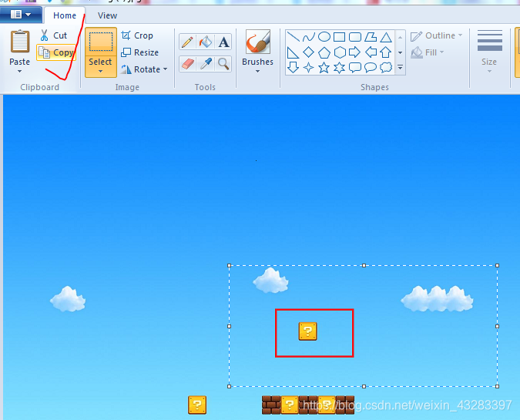The width and height of the screenshot is (520, 420).
Task: Choose the Five-point star shape
Action: tap(324, 67)
